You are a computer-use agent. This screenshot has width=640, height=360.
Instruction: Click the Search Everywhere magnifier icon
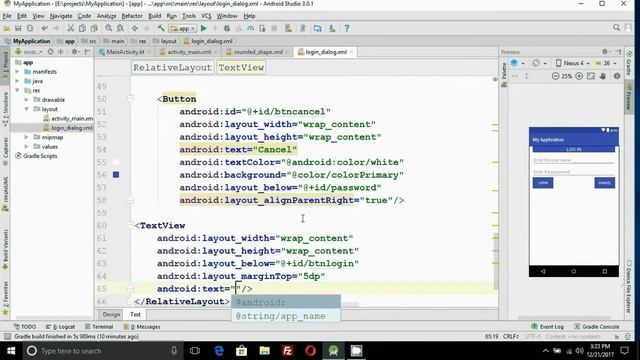pyautogui.click(x=616, y=28)
